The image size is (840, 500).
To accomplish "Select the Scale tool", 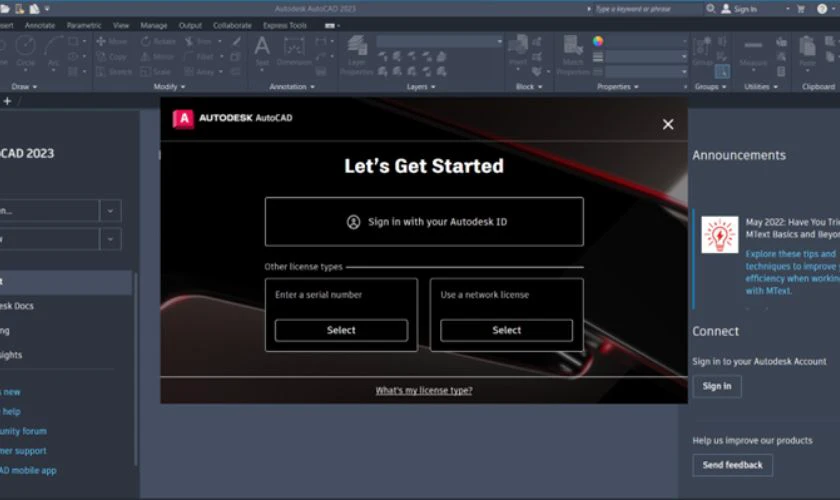I will pos(156,71).
